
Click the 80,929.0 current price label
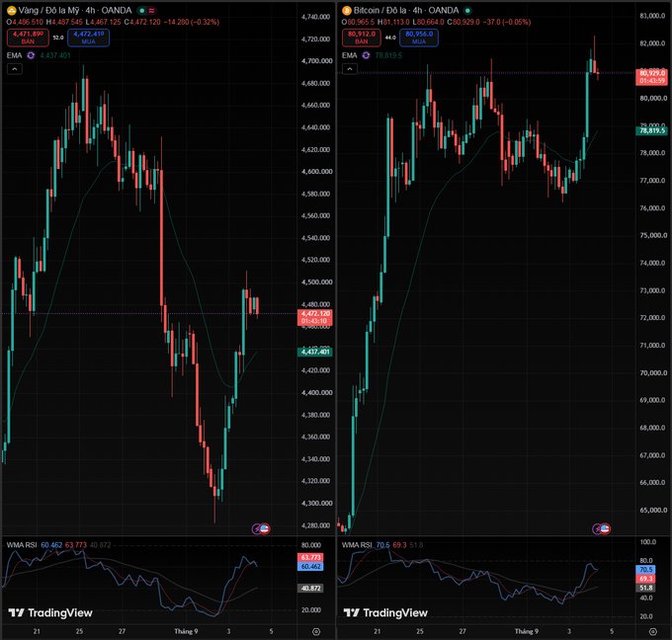652,77
